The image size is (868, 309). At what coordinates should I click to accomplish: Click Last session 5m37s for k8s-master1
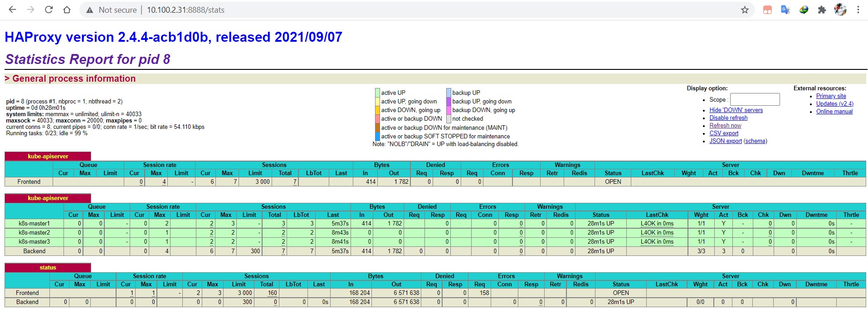340,224
